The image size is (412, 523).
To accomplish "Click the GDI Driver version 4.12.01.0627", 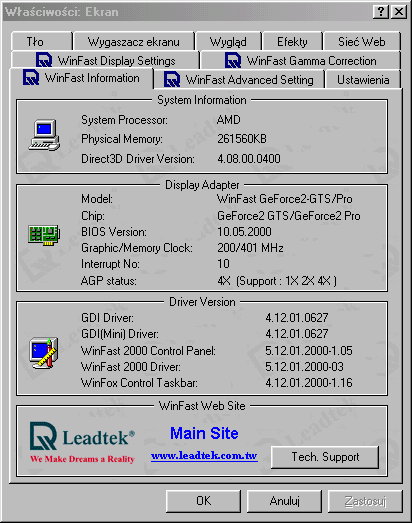I will coord(297,318).
